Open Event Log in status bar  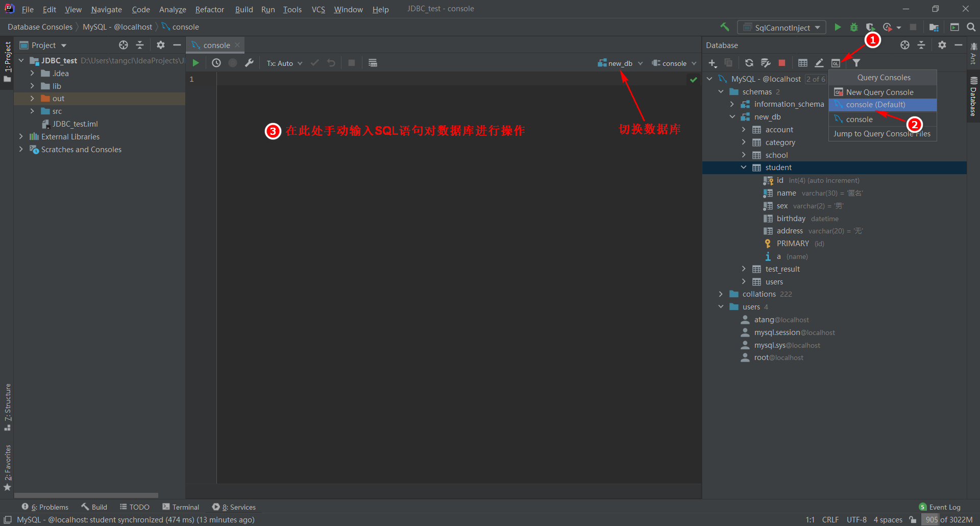click(940, 507)
